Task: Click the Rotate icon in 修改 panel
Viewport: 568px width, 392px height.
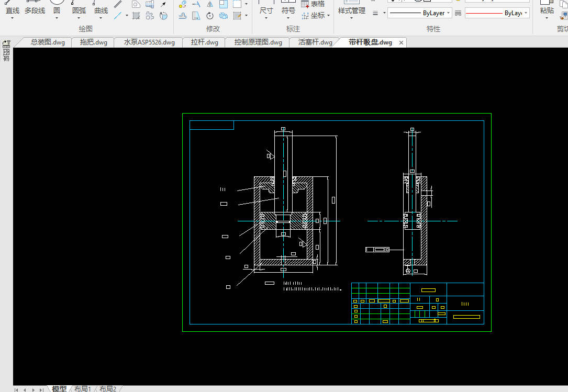Action: coord(209,16)
